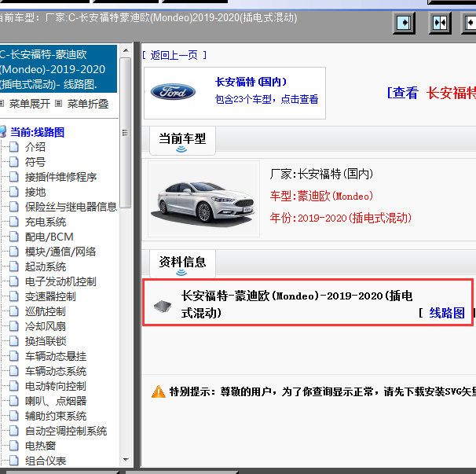Viewport: 476px width, 474px height.
Task: Select the 当前车型 tab
Action: tap(182, 141)
